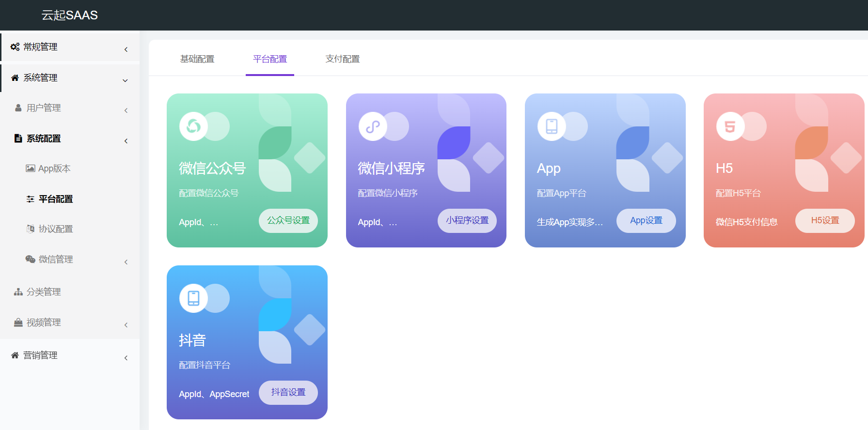Viewport: 868px width, 430px height.
Task: Click the WeChat icon beside 微信管理
Action: pyautogui.click(x=31, y=260)
